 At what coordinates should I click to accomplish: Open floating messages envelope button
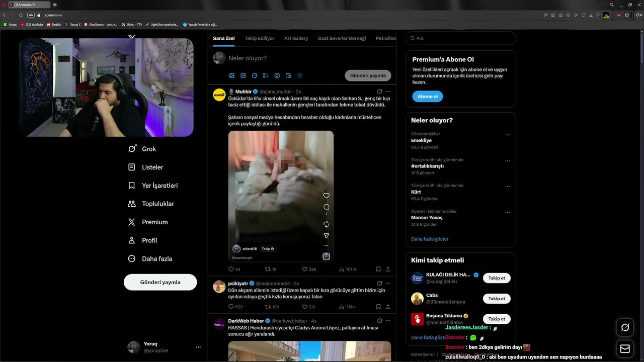[x=625, y=348]
